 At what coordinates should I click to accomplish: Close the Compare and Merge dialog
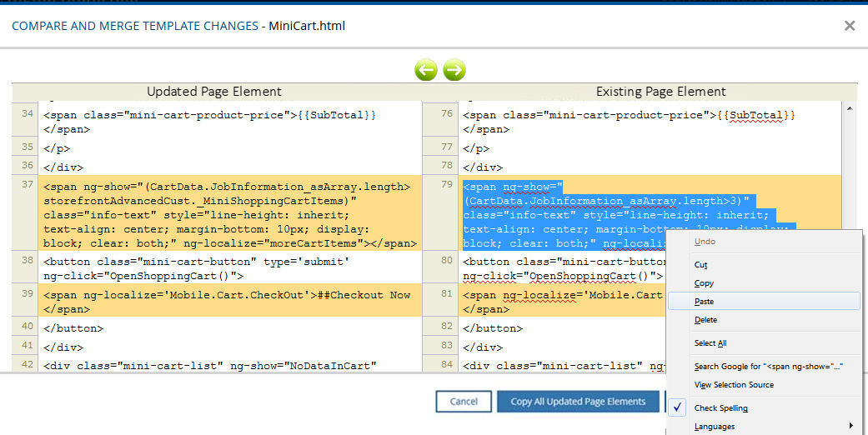pos(849,26)
